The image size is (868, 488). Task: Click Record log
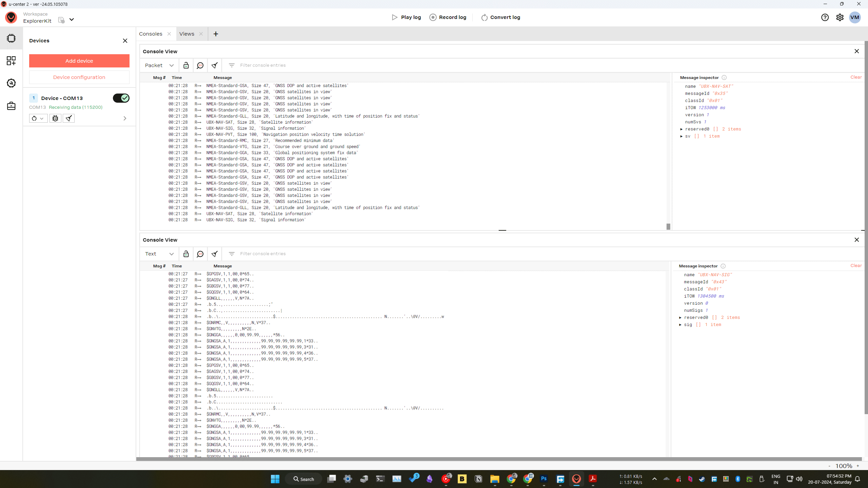[x=448, y=17]
